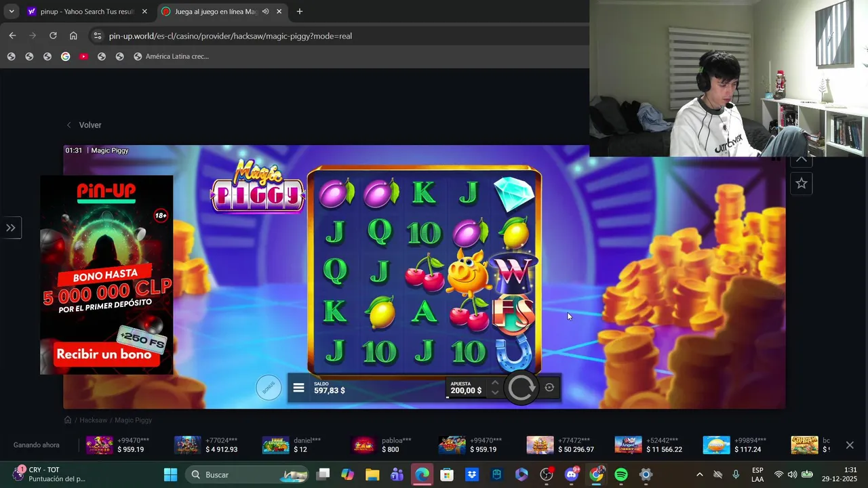Screen dimensions: 868x488
Task: Open +52442*** $ 11 566.22 winner entry
Action: pos(649,445)
